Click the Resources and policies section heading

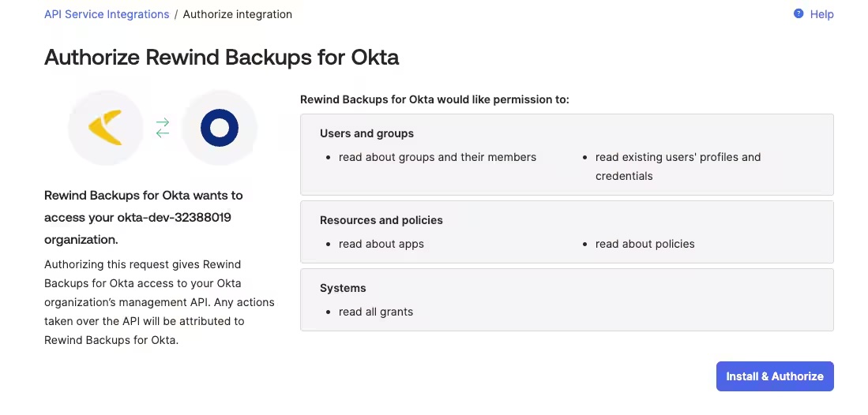tap(381, 220)
